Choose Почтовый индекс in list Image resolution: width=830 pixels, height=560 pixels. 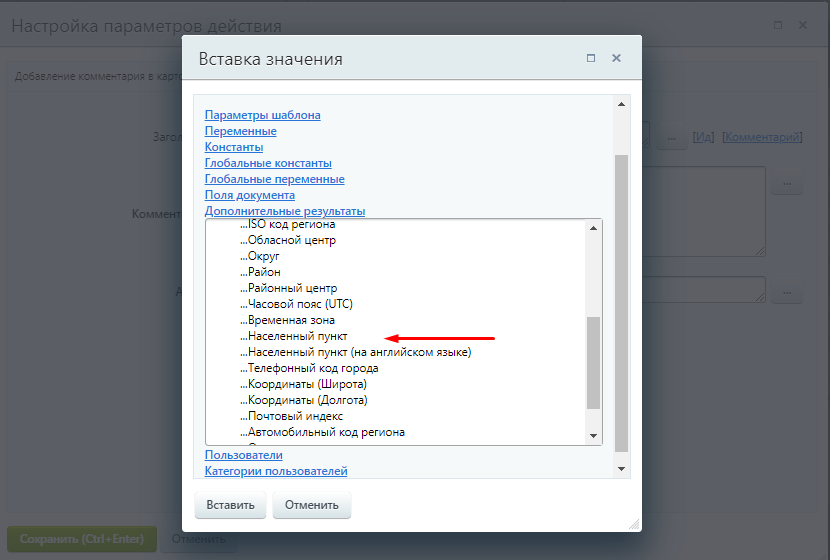(x=295, y=416)
